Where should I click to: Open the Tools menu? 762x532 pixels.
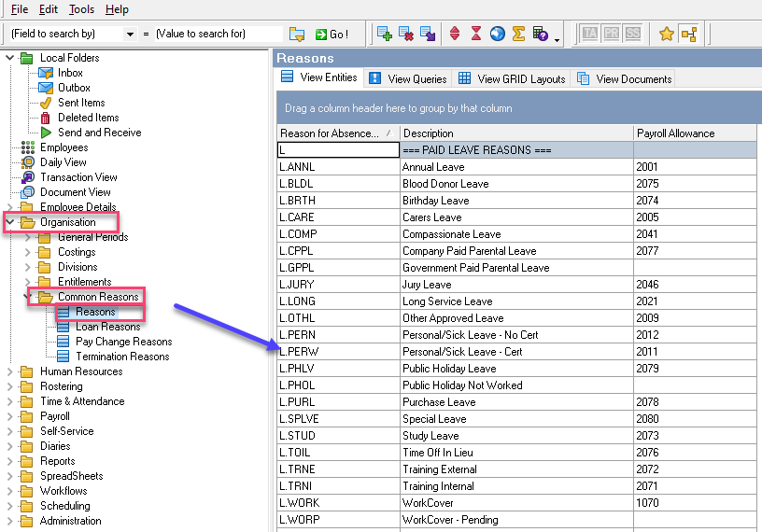[81, 9]
